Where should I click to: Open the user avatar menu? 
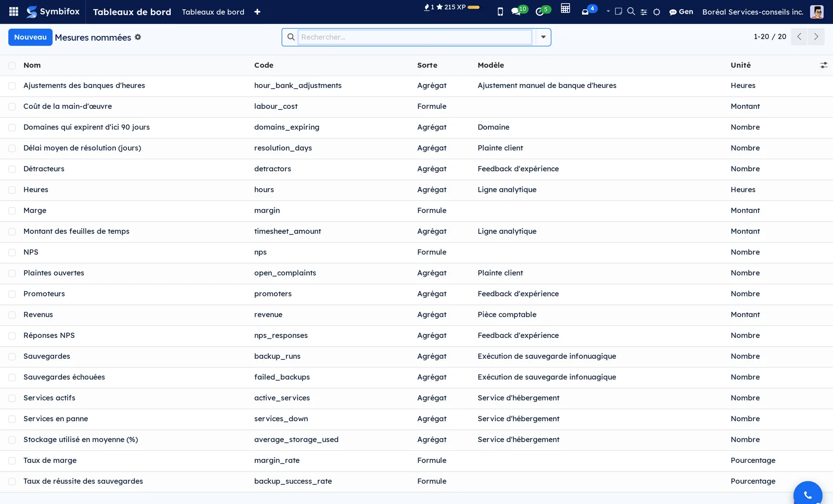(x=817, y=11)
